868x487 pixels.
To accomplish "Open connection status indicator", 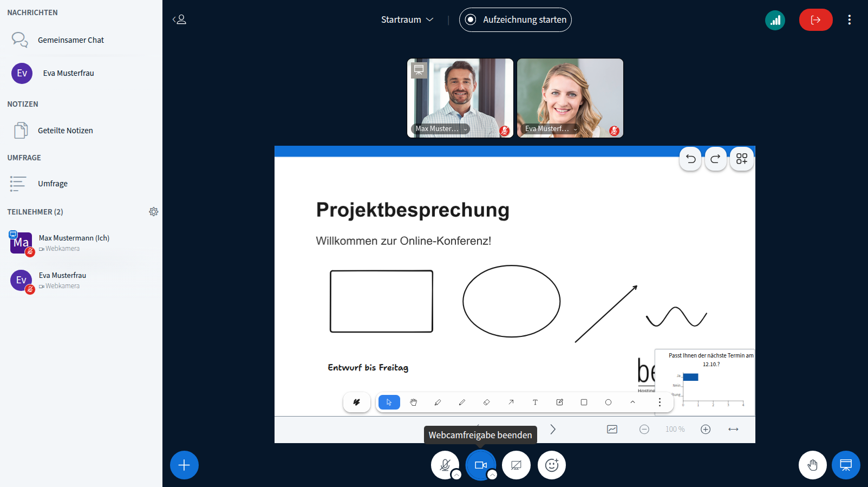I will [x=775, y=20].
